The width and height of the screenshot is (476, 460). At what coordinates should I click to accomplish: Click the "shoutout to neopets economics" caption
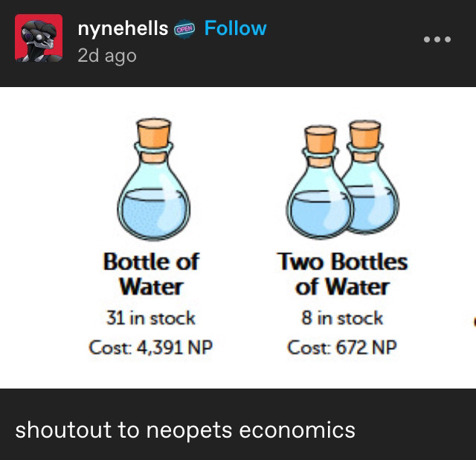(185, 430)
